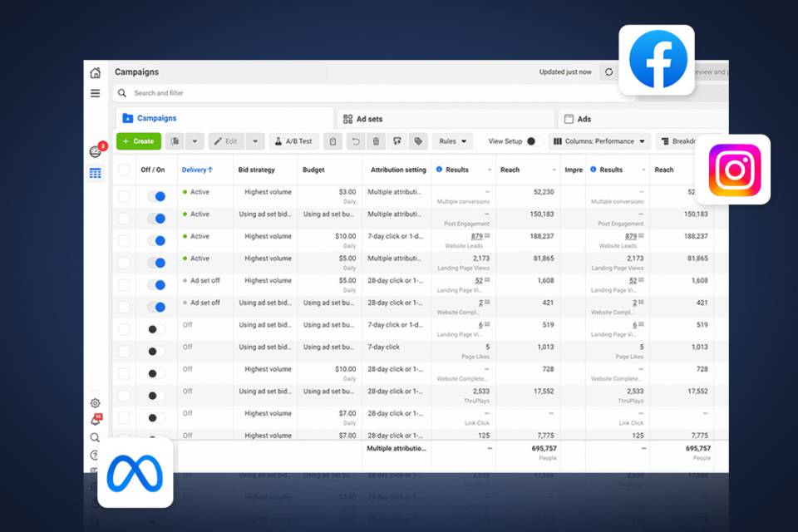
Task: Check the select-all checkbox in table header
Action: click(124, 170)
